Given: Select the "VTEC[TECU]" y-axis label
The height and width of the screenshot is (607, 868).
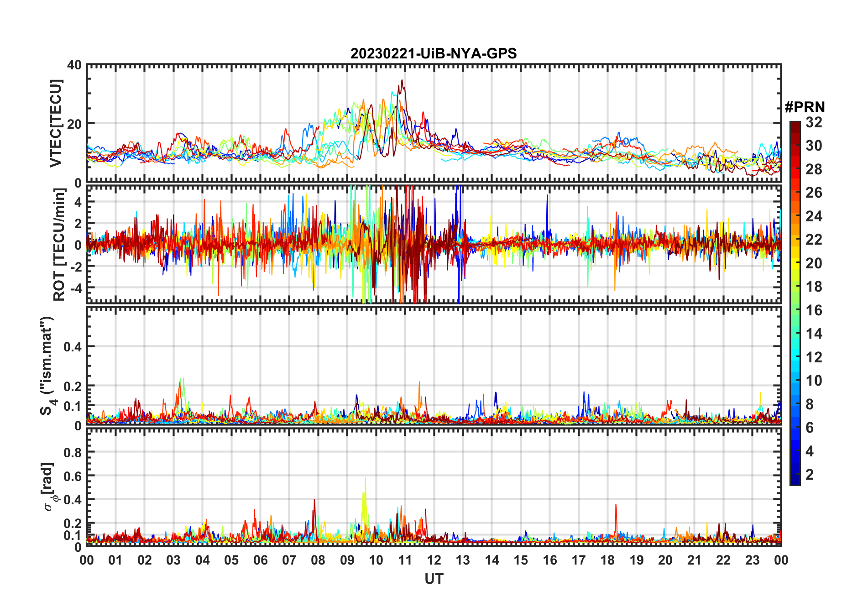Looking at the screenshot, I should pos(56,123).
